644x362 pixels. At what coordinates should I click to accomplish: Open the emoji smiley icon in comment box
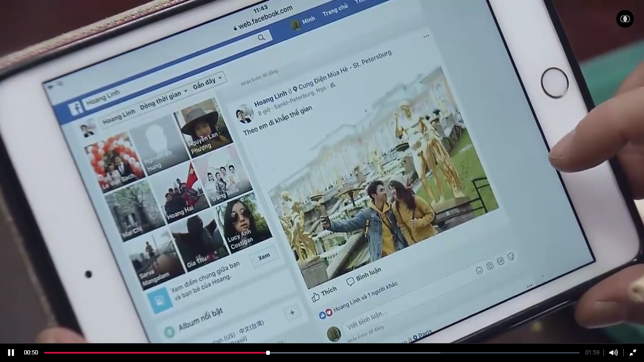point(479,271)
